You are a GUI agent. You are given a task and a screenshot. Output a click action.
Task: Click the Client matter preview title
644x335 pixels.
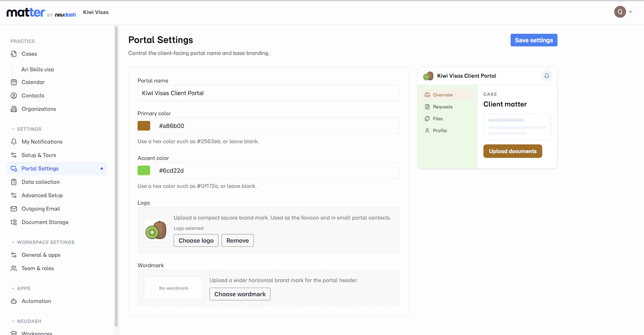pos(505,104)
